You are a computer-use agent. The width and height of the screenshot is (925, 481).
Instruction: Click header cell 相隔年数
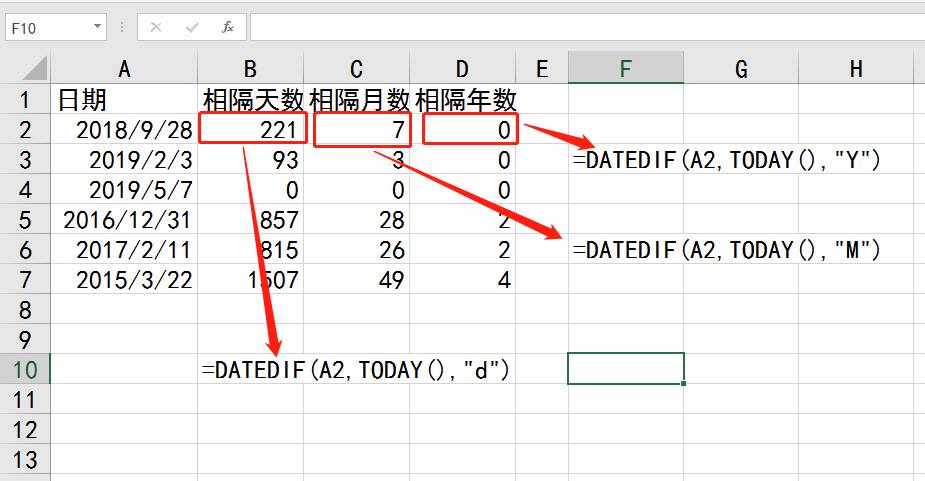coord(462,99)
